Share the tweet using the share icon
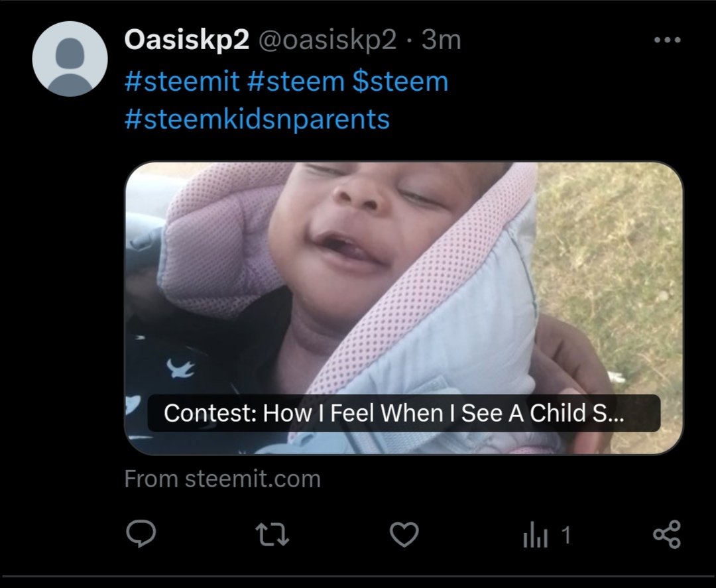The width and height of the screenshot is (716, 588). point(667,534)
